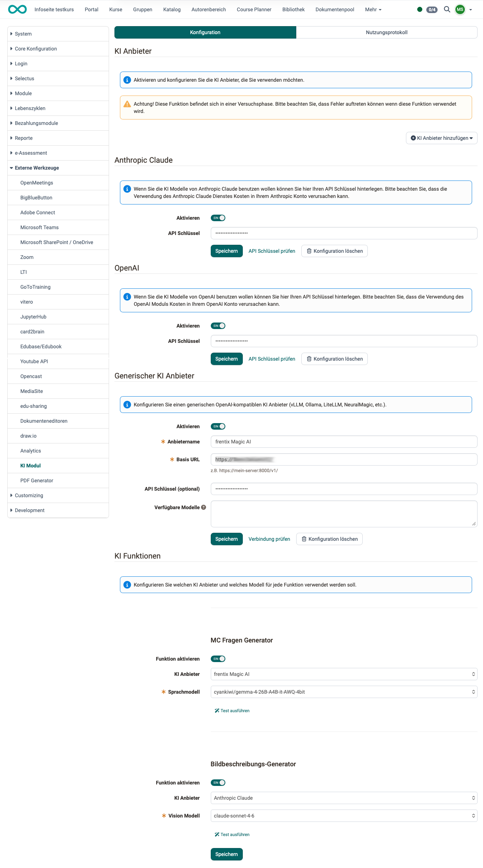483x868 pixels.
Task: Open KI Anbieter dropdown for MC Fragen Generator
Action: (x=344, y=674)
